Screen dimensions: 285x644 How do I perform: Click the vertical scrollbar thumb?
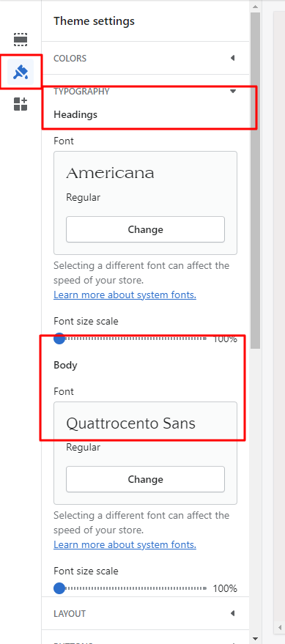[255, 180]
